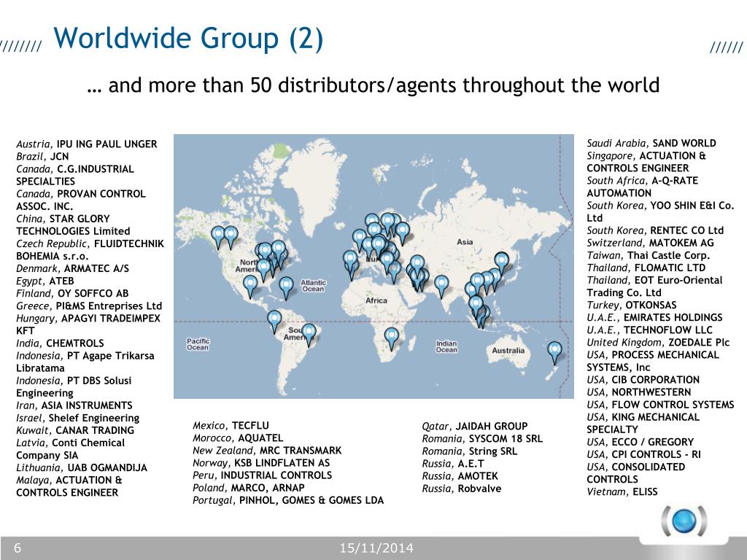Click the northeasternmost pin over Russia in Europe
Viewport: 747px width, 560px height.
[403, 234]
